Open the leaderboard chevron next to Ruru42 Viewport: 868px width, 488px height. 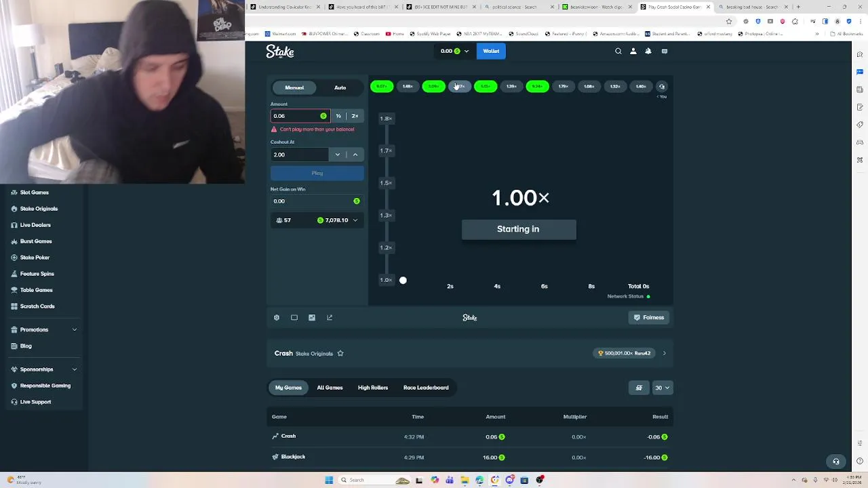[664, 353]
